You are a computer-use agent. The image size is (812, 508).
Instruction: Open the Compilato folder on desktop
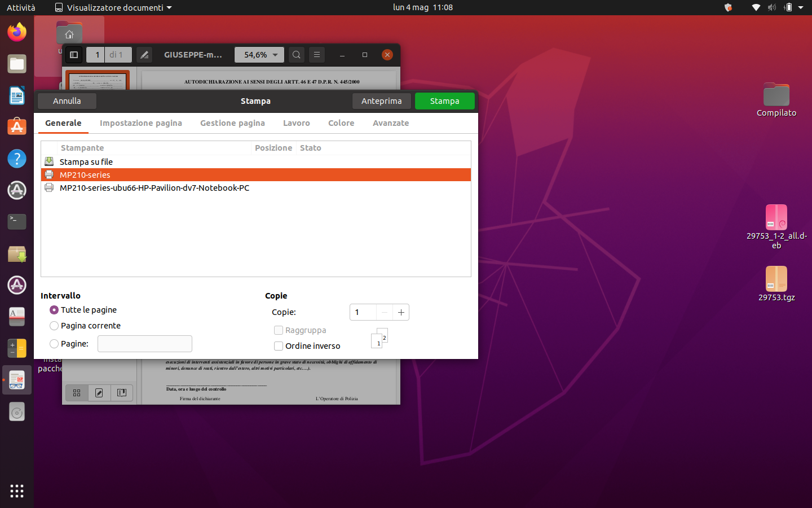tap(776, 100)
